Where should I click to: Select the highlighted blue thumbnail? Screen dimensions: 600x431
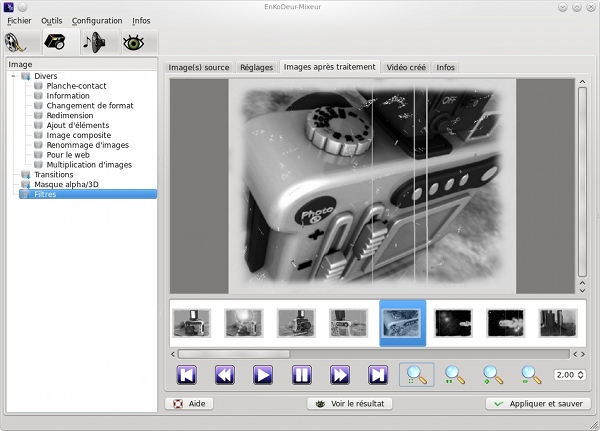(x=403, y=323)
